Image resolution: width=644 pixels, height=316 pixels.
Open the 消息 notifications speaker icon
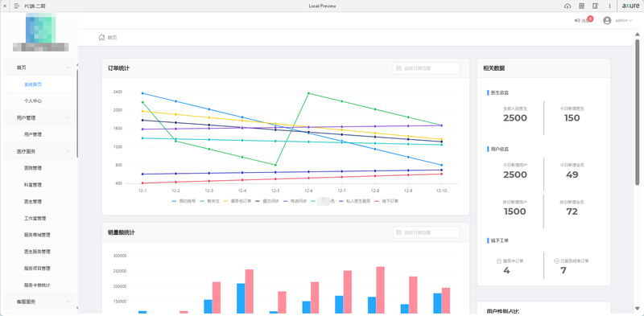coord(577,21)
